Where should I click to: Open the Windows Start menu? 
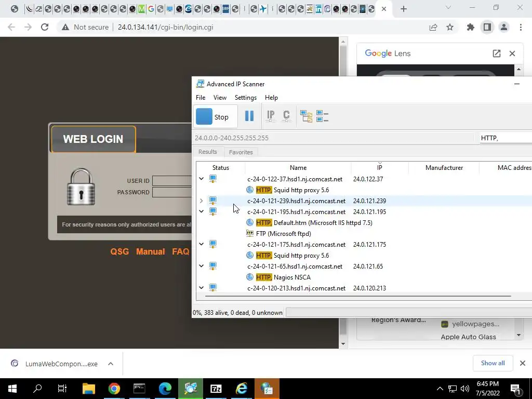[12, 389]
